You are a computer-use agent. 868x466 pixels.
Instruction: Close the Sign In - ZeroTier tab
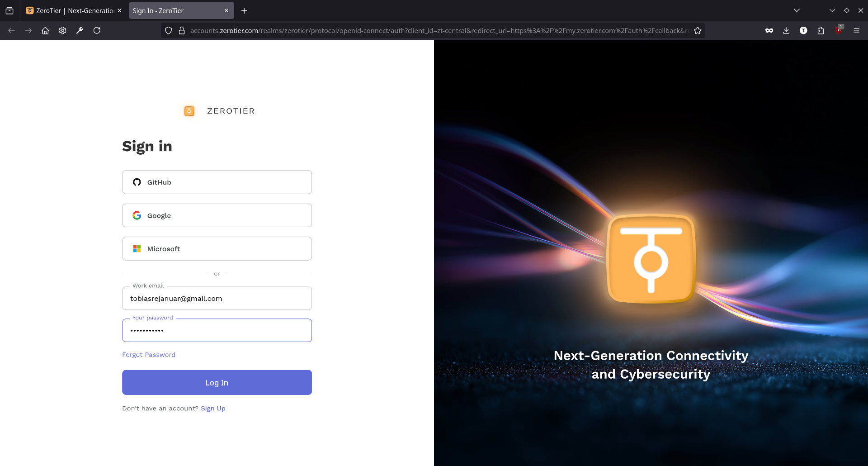[x=226, y=10]
